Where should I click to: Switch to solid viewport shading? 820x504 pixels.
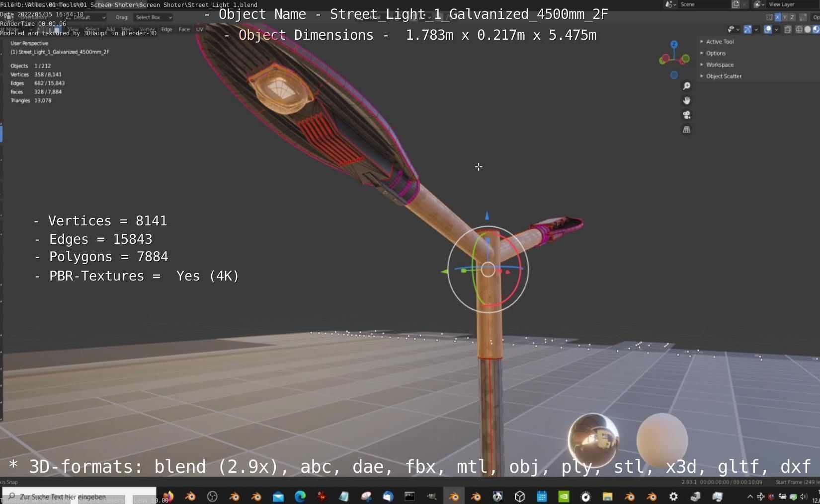(807, 29)
